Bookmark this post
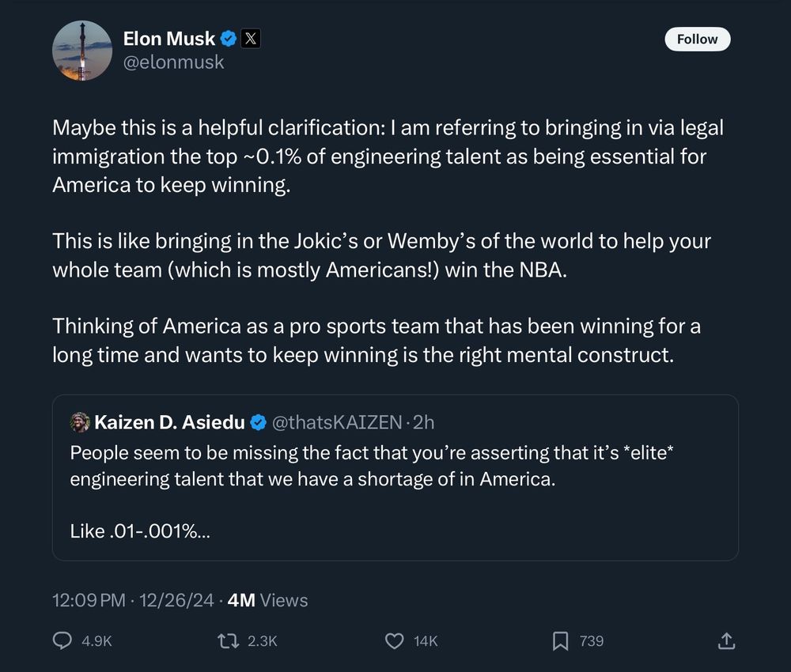791x672 pixels. [560, 641]
